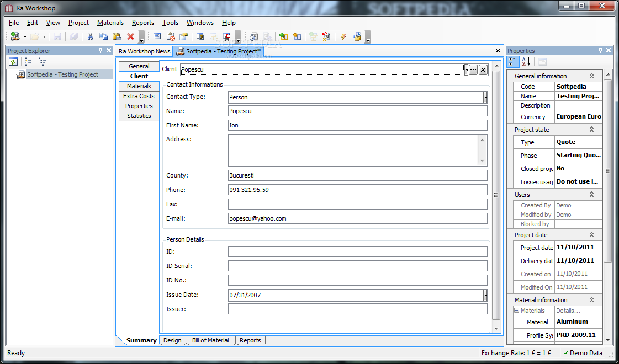The height and width of the screenshot is (364, 619).
Task: Open the bottom Reports tab
Action: pos(250,340)
